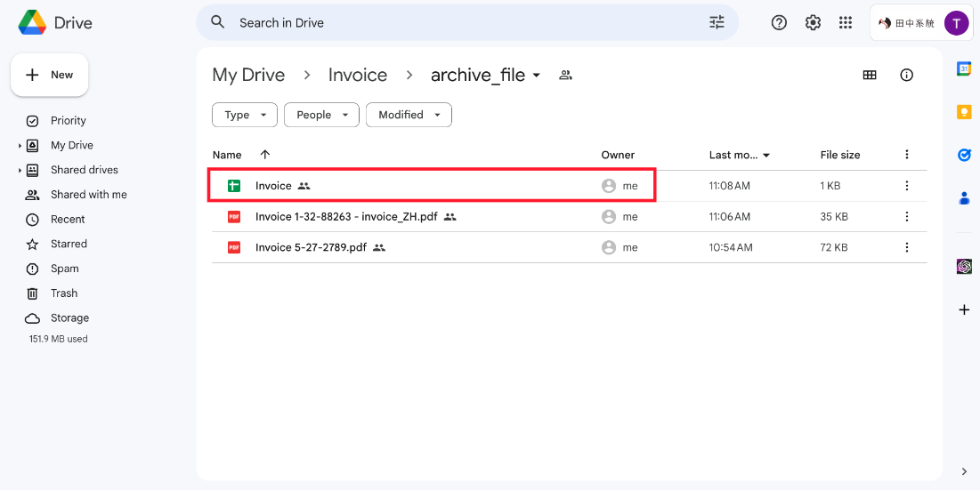
Task: Get more add-ons plus icon
Action: [x=964, y=310]
